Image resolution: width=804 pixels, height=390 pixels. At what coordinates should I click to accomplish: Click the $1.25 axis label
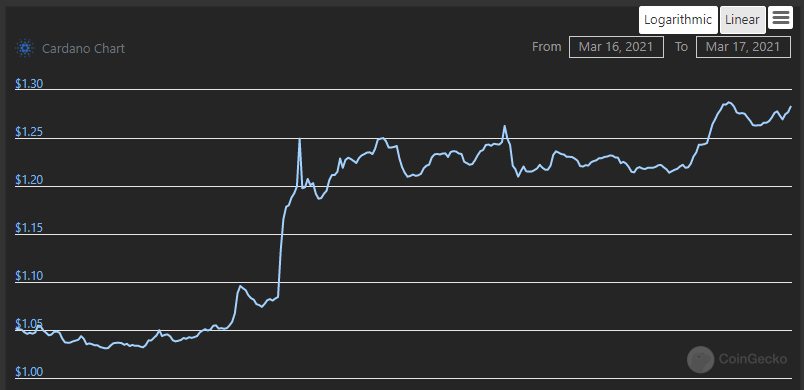click(29, 132)
